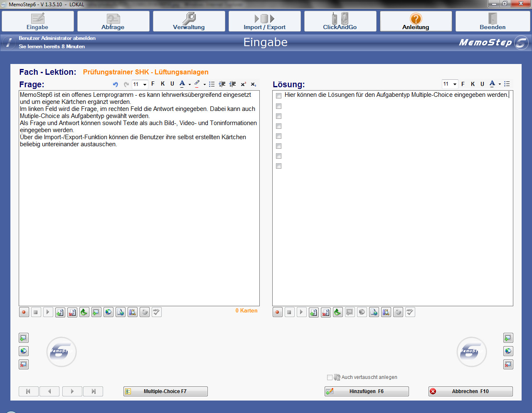Screen dimensions: 532x413
Task: Click the red record button under Frage
Action: [24, 312]
